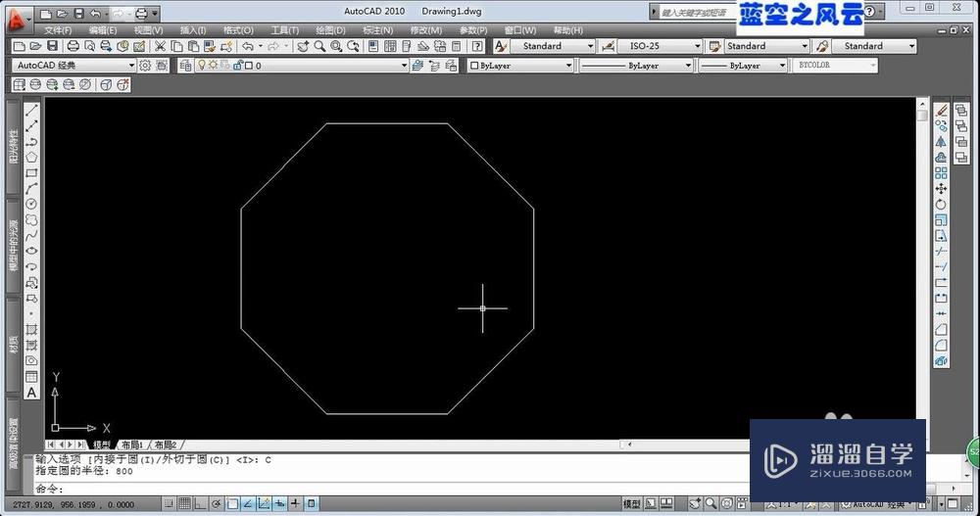Toggle Object Snap in status bar

click(x=232, y=503)
